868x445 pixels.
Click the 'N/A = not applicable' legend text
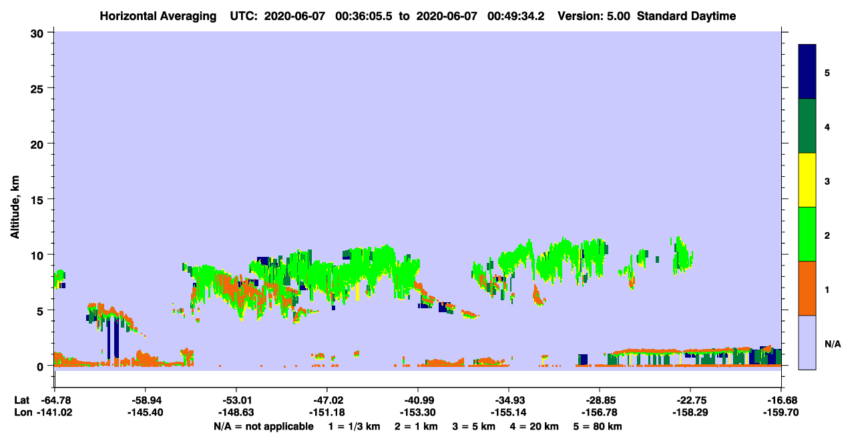[x=264, y=426]
